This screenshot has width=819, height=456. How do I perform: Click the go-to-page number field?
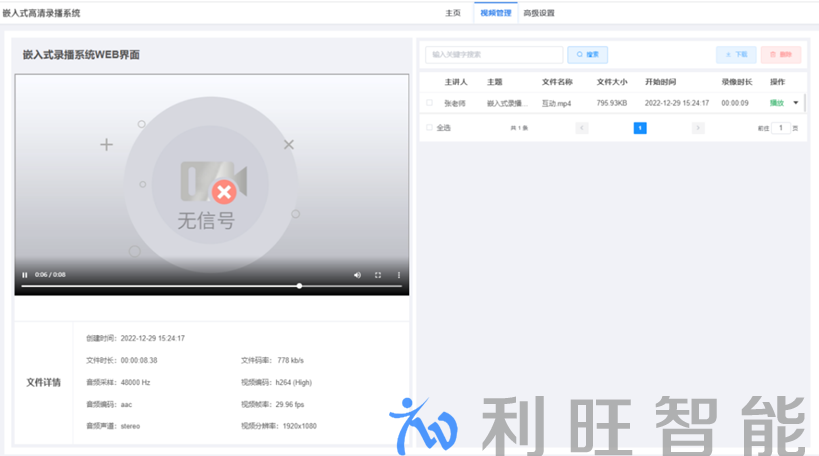click(781, 128)
